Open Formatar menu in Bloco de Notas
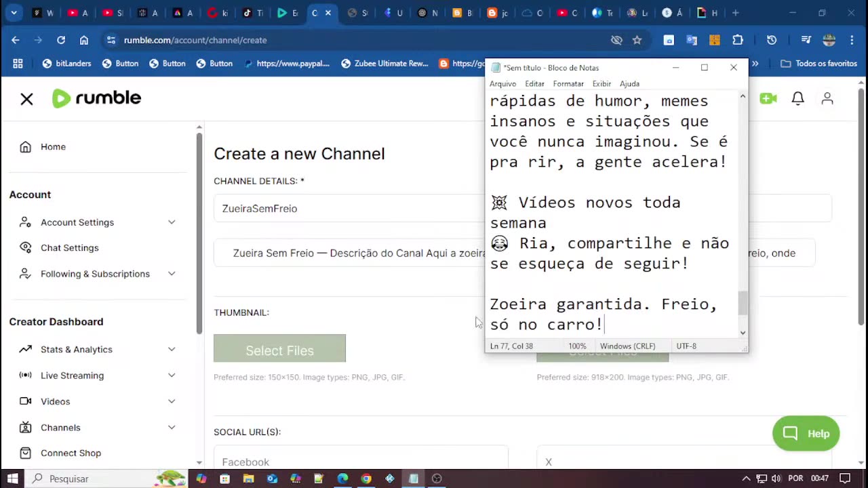The height and width of the screenshot is (488, 868). tap(568, 83)
